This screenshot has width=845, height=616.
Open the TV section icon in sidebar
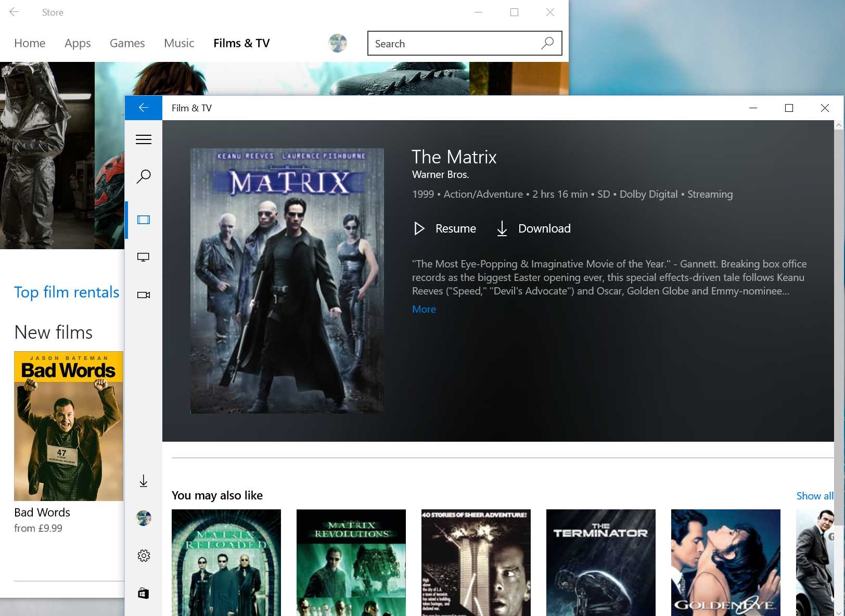click(x=144, y=257)
